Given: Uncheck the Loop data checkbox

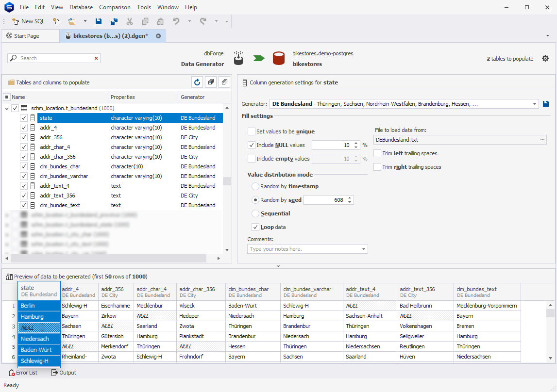Looking at the screenshot, I should (x=255, y=227).
